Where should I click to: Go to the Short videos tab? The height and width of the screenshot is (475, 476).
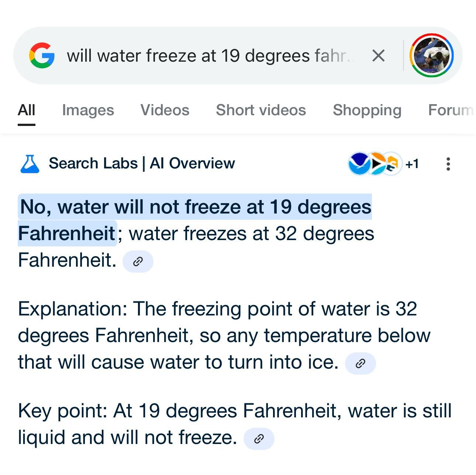(x=261, y=110)
